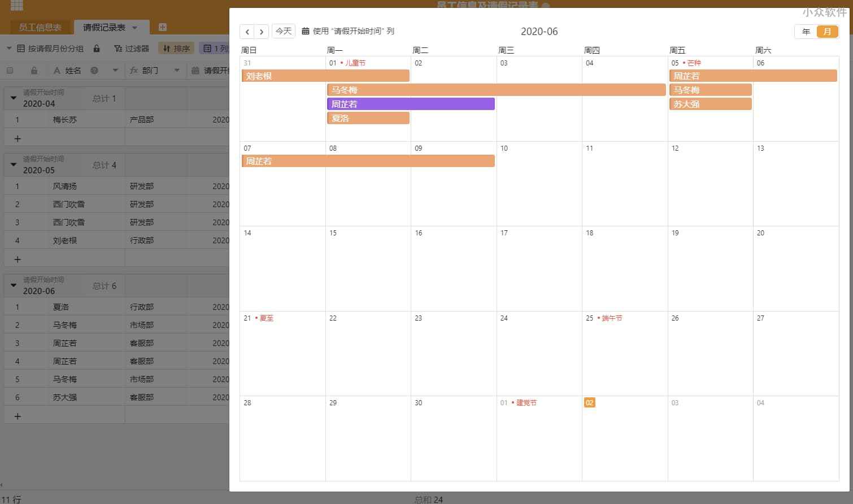Viewport: 853px width, 504px height.
Task: Collapse the 2020-05 group
Action: click(14, 165)
